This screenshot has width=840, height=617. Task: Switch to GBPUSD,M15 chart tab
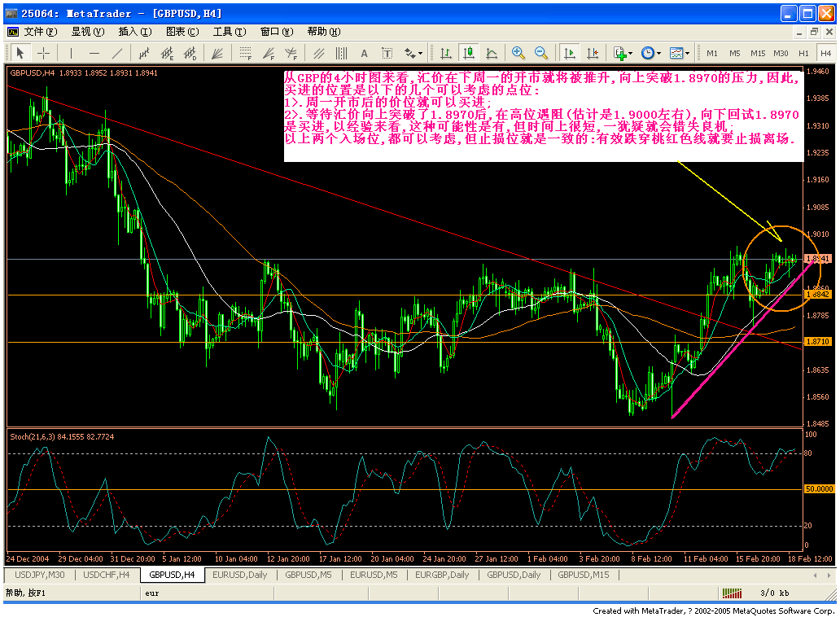click(x=584, y=575)
